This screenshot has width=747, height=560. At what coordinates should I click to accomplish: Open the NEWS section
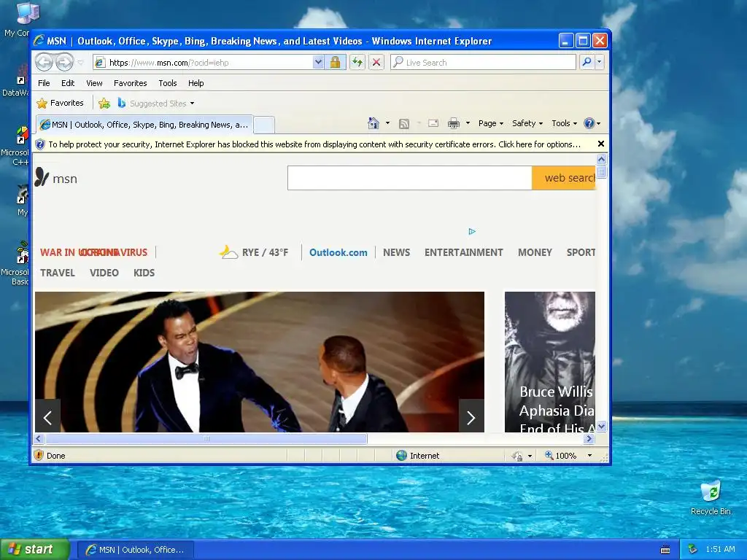(396, 252)
